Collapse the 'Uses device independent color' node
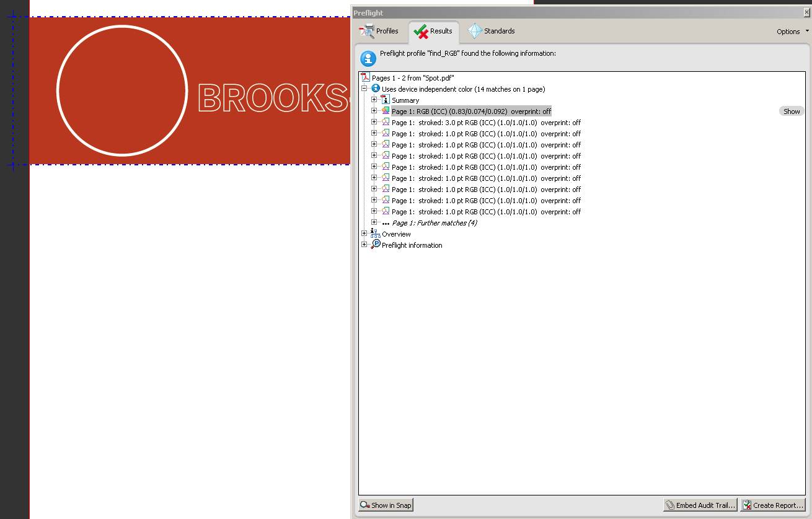Image resolution: width=812 pixels, height=519 pixels. click(x=364, y=89)
